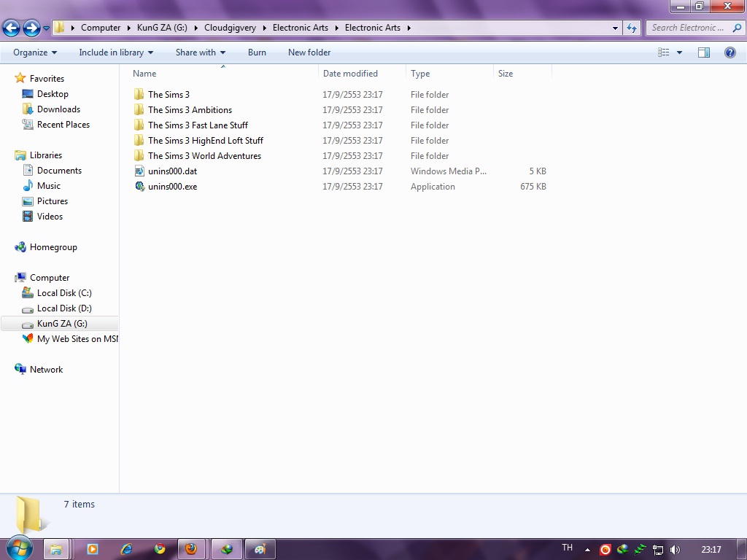
Task: Select the unins000.dat file icon
Action: click(139, 171)
